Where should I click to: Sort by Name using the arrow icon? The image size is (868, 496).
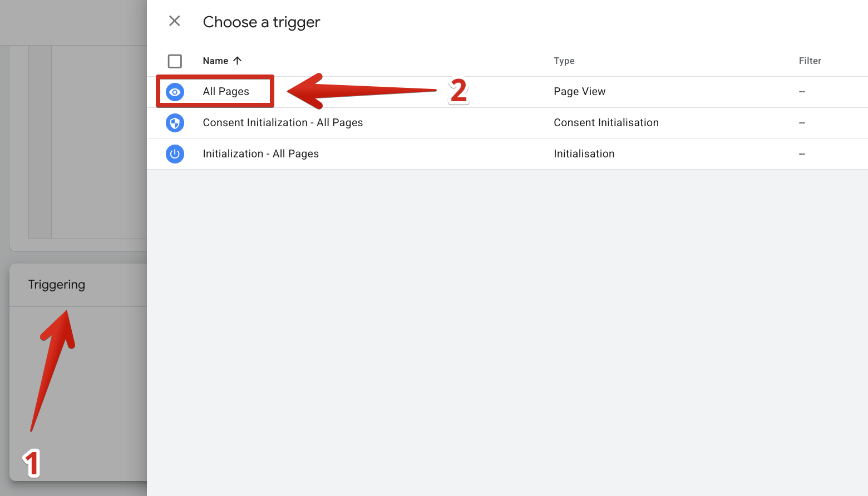point(237,61)
